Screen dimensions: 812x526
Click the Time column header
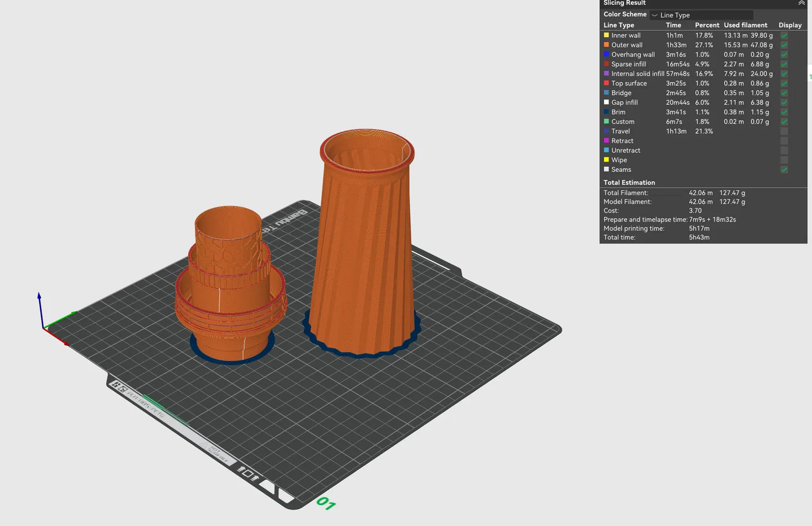[673, 25]
